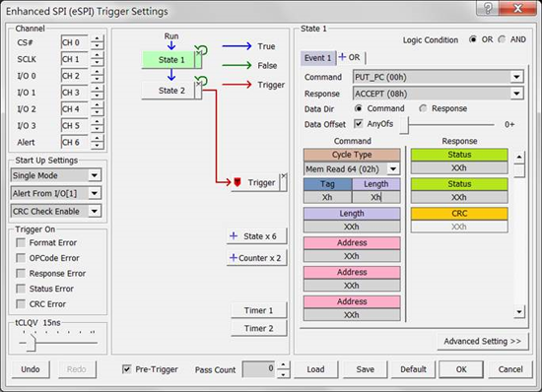Save the trigger settings
The image size is (542, 392).
click(x=365, y=369)
